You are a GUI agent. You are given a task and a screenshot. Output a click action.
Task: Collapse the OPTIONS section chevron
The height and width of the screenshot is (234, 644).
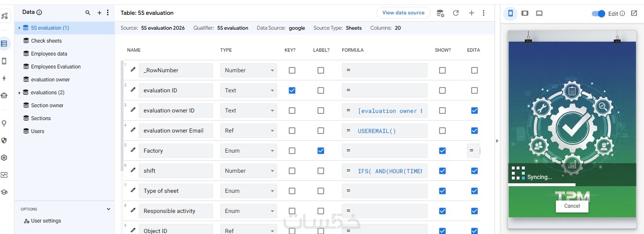click(x=109, y=209)
